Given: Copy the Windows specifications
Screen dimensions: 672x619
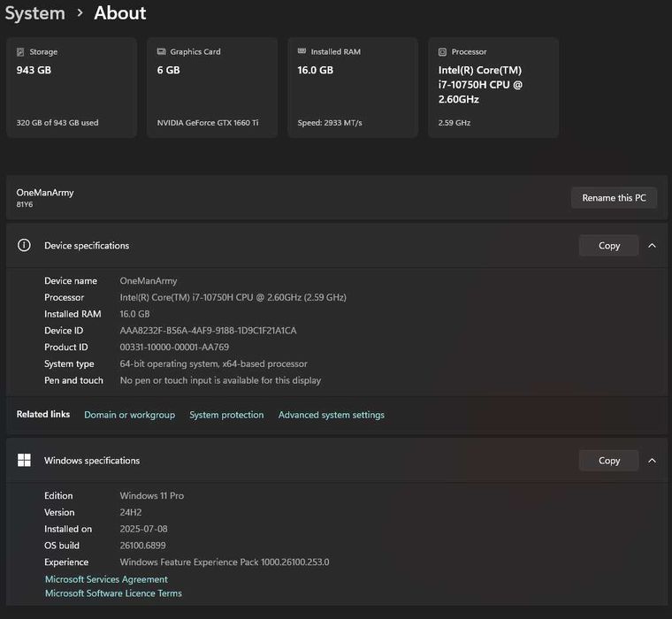Looking at the screenshot, I should 608,461.
